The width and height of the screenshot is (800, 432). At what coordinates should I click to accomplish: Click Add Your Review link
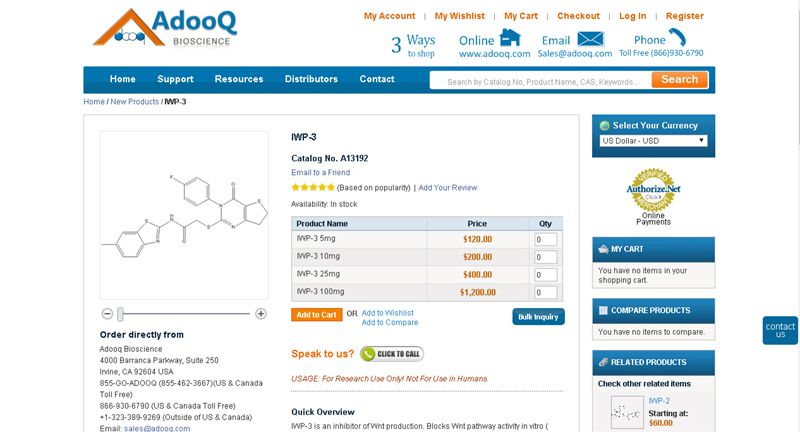point(448,188)
